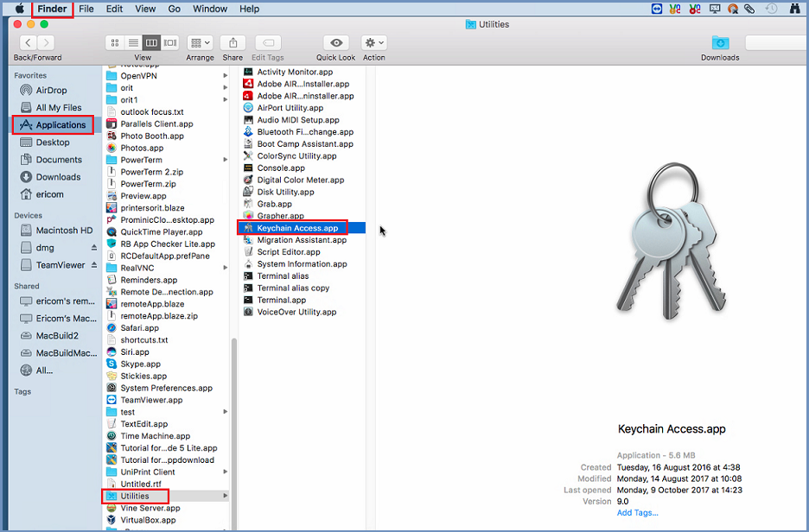Click the Share toolbar button
The image size is (809, 532).
[x=233, y=43]
